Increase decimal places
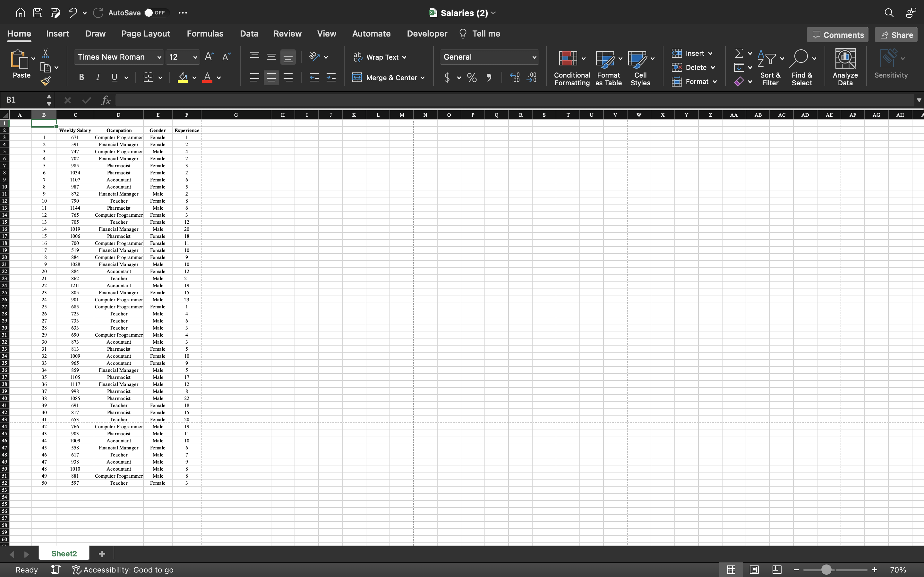924x577 pixels. pyautogui.click(x=514, y=78)
